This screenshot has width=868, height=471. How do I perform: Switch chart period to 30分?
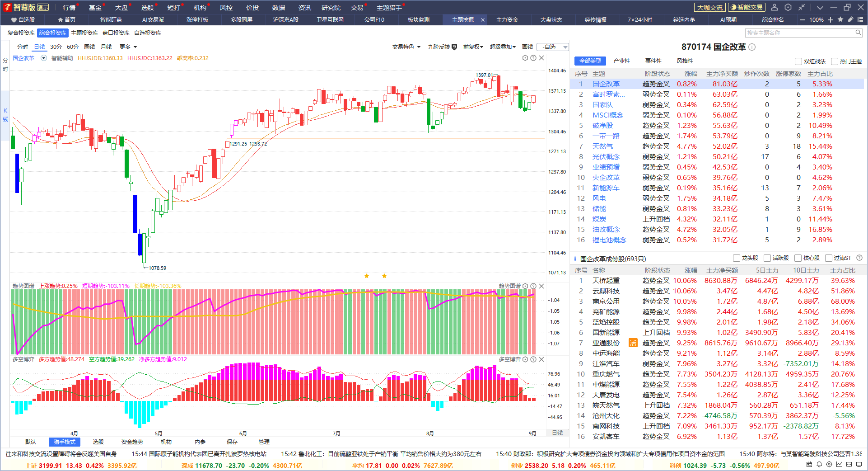(56, 47)
